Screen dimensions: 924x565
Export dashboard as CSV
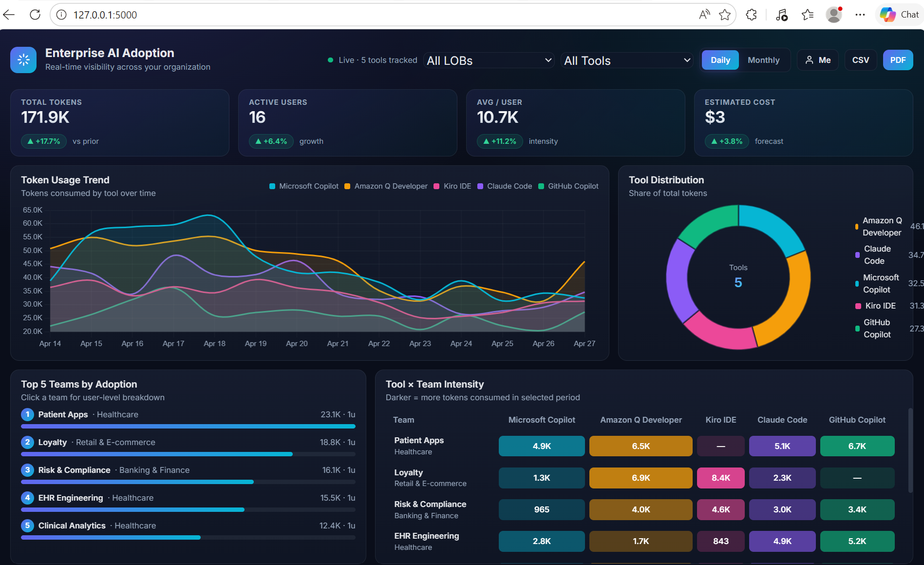pos(860,60)
